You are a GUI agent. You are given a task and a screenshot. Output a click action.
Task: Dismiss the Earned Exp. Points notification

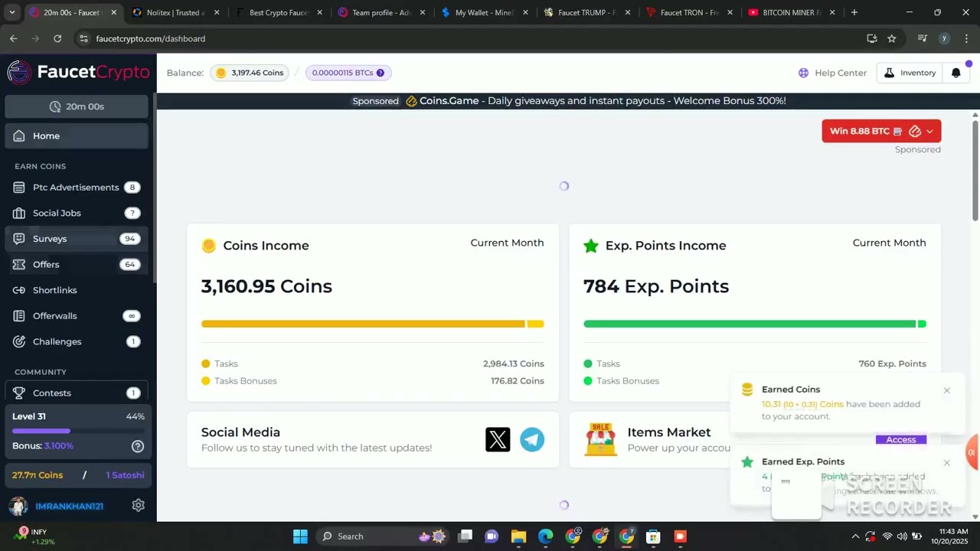(946, 462)
